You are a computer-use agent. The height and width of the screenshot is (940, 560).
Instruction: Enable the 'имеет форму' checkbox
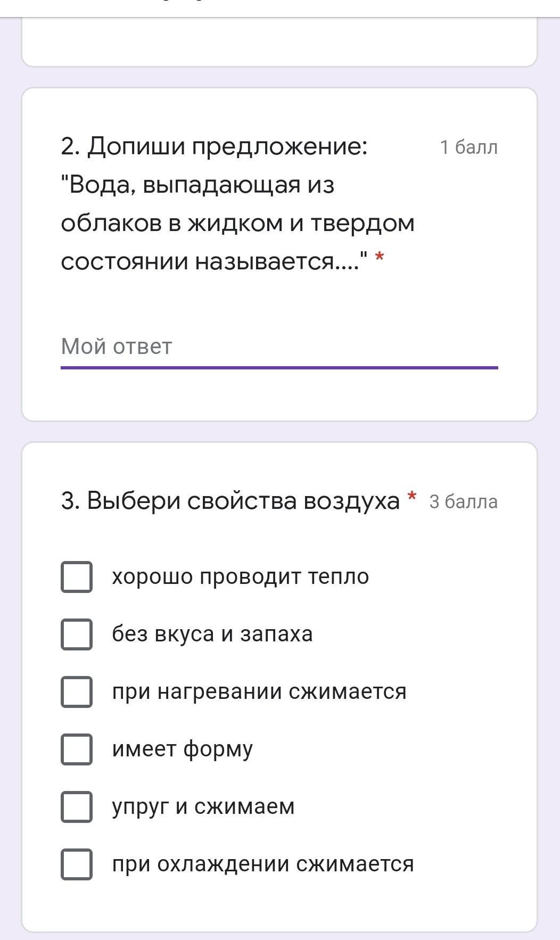tap(77, 749)
